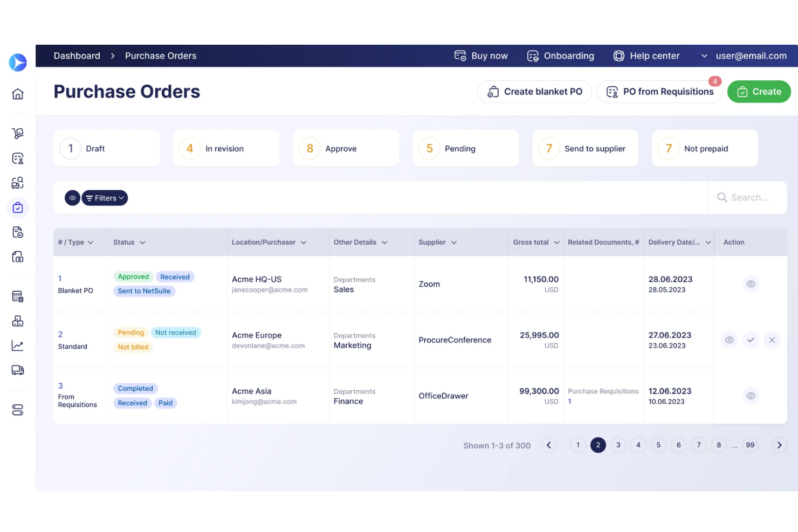Click the Buy now icon in top bar
Screen dimensions: 798x532
tap(460, 56)
